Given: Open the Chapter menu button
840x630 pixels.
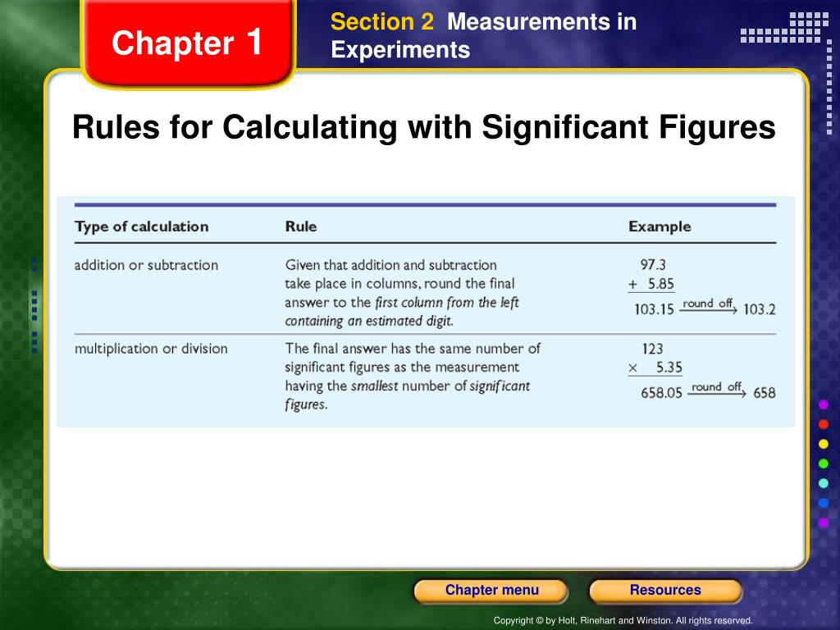Looking at the screenshot, I should pyautogui.click(x=491, y=591).
